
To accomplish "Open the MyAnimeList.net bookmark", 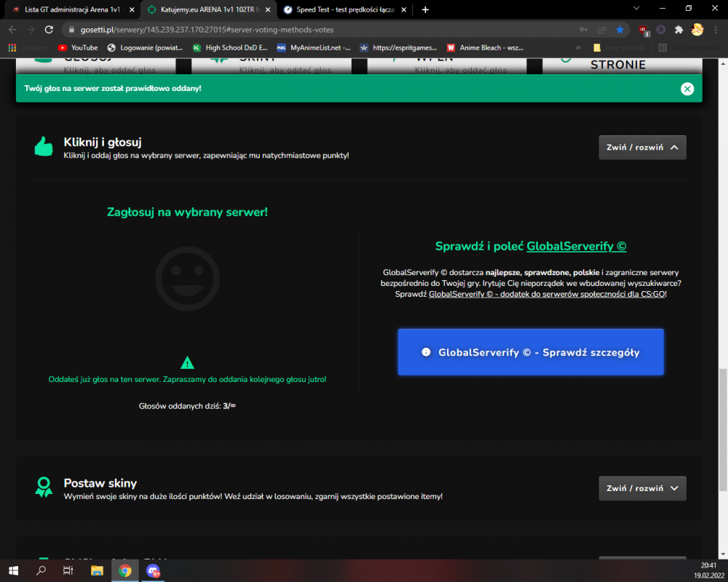I will [x=314, y=48].
